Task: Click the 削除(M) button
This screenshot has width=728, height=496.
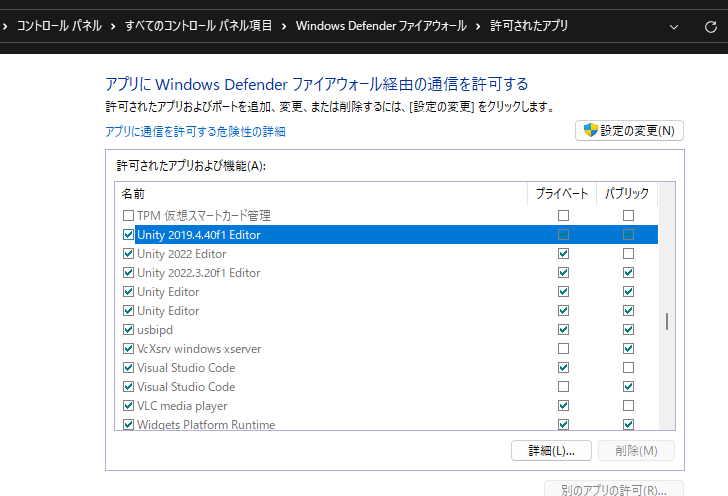Action: [636, 450]
